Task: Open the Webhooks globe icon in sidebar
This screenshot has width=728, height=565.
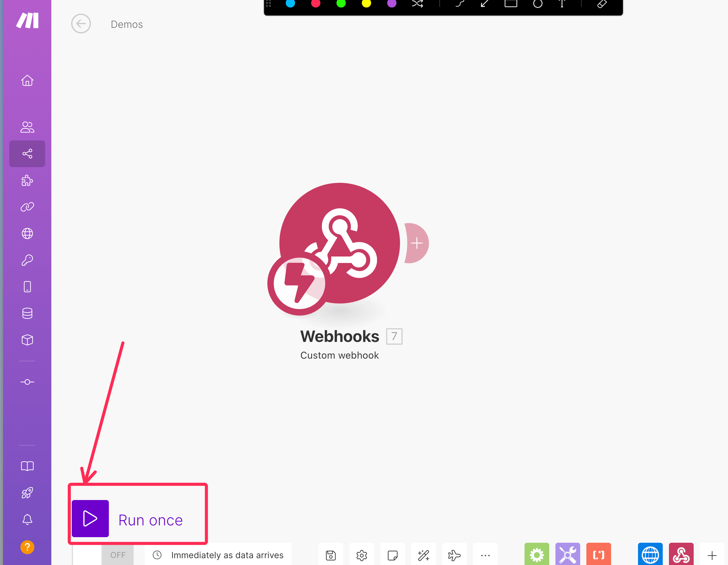Action: click(27, 234)
